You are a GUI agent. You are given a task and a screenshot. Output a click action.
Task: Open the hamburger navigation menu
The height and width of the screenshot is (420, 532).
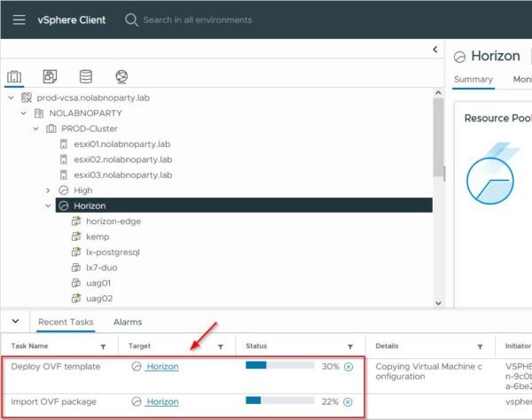[19, 19]
